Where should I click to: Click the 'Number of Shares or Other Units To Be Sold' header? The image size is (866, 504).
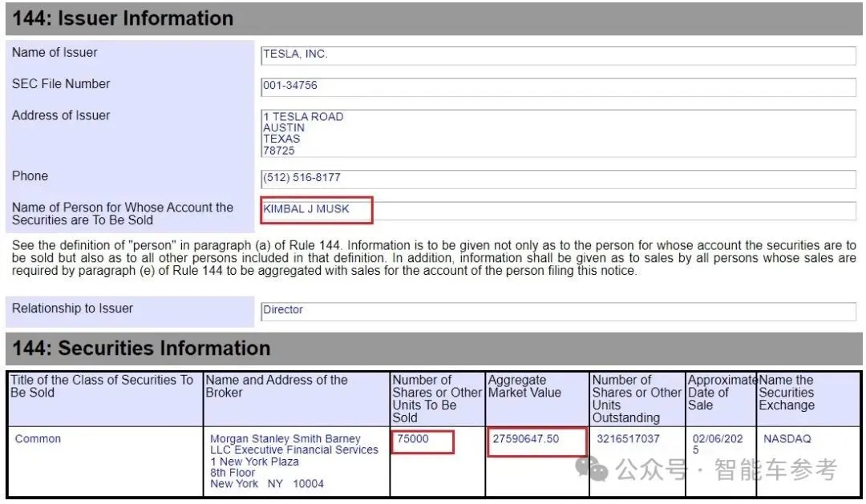(437, 398)
